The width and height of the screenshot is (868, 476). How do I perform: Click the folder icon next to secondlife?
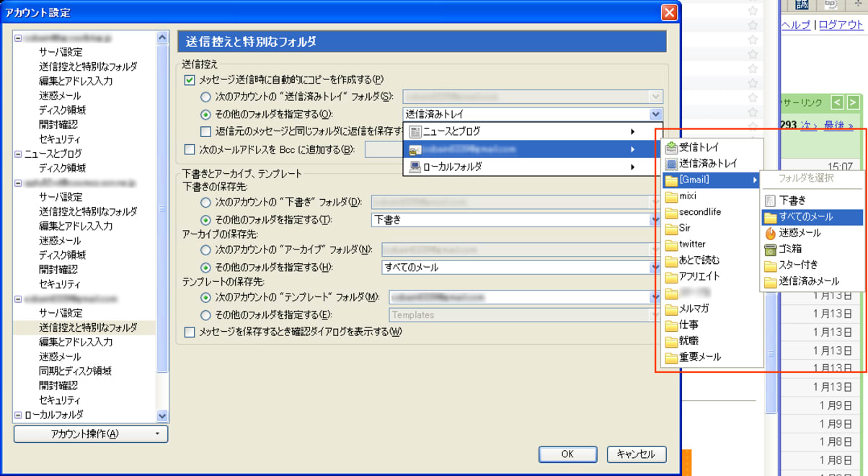point(671,212)
